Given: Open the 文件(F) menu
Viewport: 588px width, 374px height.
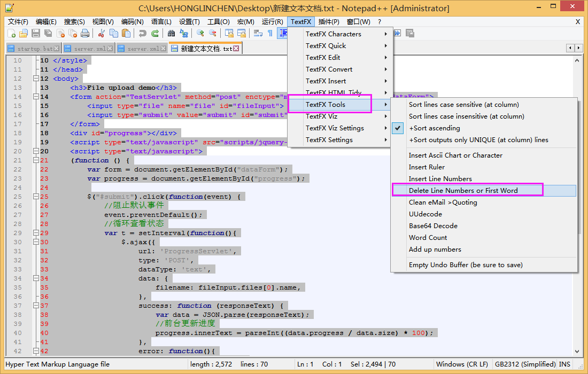Looking at the screenshot, I should (x=18, y=22).
